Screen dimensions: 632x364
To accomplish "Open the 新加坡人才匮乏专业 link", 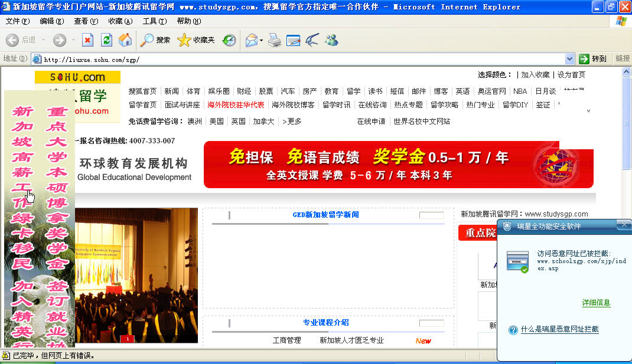I will pyautogui.click(x=351, y=340).
